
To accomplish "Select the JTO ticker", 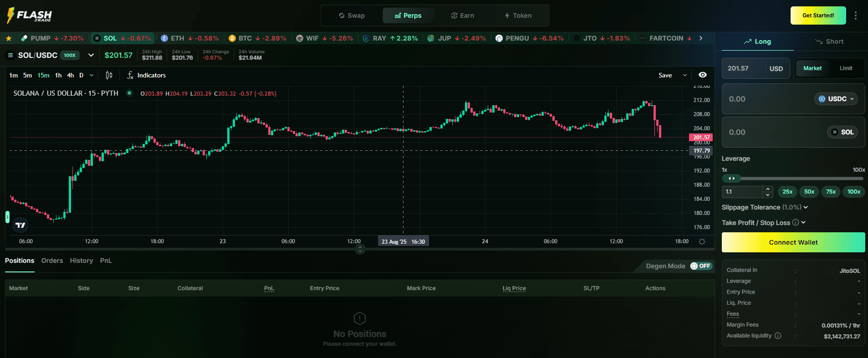I will [602, 38].
